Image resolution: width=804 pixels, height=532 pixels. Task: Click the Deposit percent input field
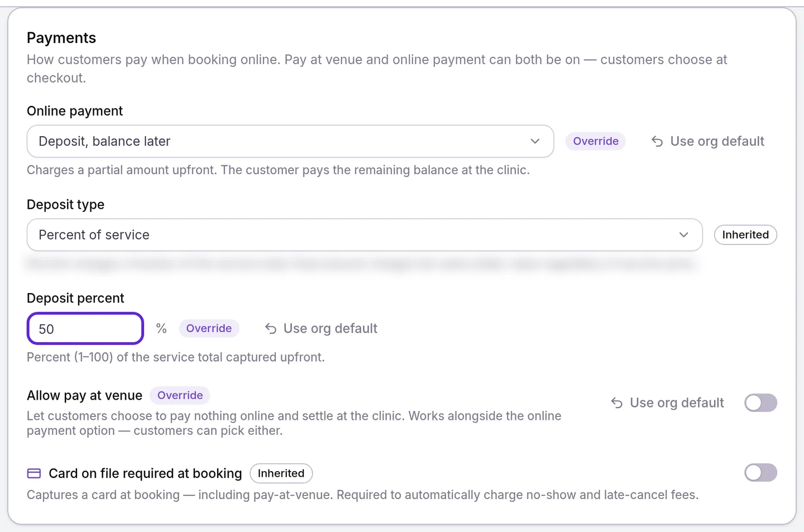(x=85, y=329)
